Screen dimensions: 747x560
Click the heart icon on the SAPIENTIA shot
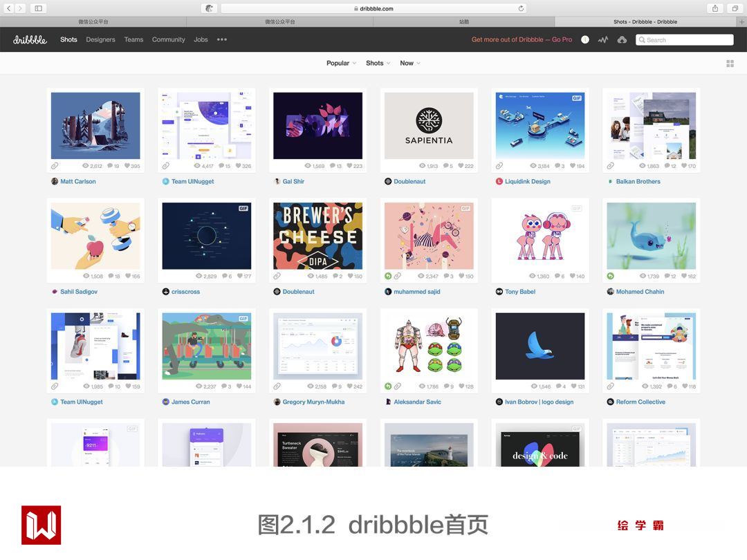click(x=461, y=166)
